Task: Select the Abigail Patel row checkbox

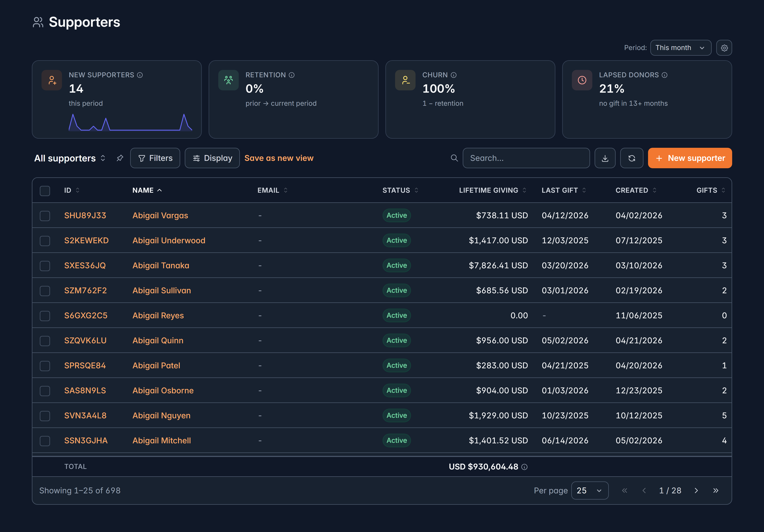Action: (45, 366)
